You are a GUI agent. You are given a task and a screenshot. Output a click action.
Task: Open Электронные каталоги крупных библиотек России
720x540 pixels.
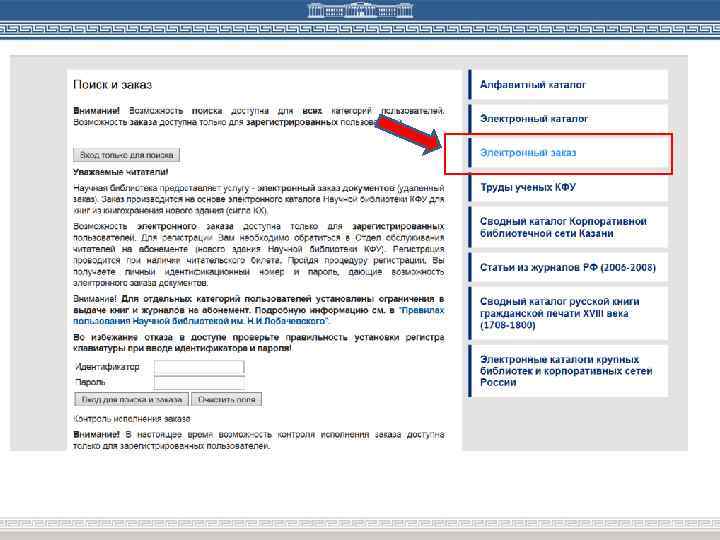coord(566,371)
